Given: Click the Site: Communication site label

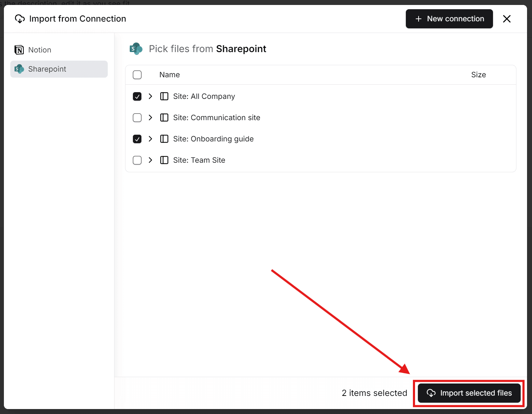Looking at the screenshot, I should point(217,118).
